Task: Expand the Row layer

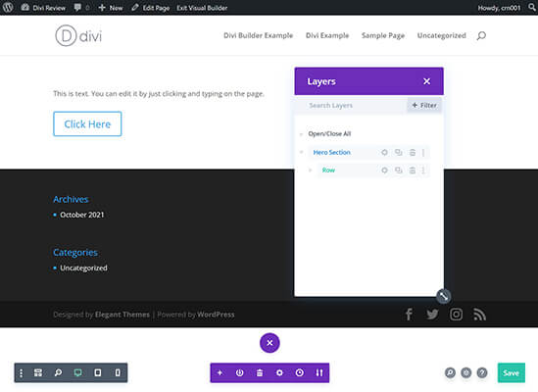Action: pos(311,170)
